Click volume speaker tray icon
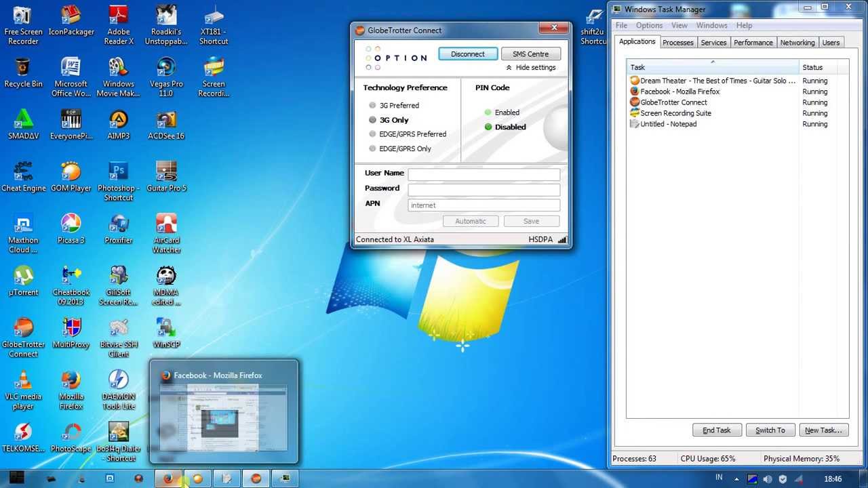 pos(768,479)
